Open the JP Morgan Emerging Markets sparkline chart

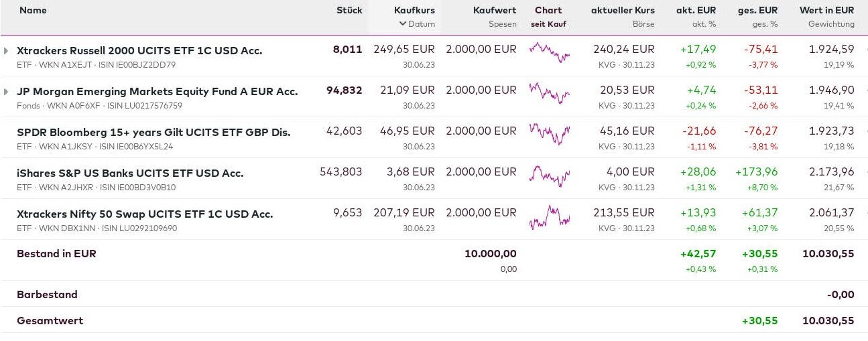[x=549, y=93]
